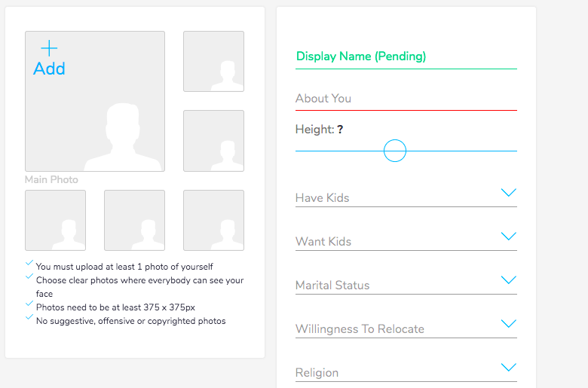Click checkmark beside no suggestive photos rule
Screen dimensions: 588x388
click(x=29, y=317)
